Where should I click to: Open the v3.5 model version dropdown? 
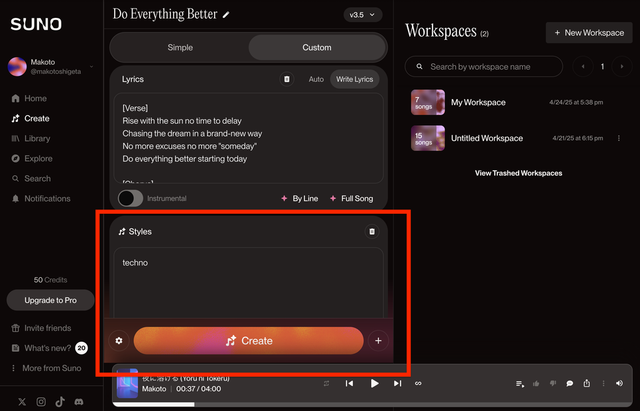[361, 15]
